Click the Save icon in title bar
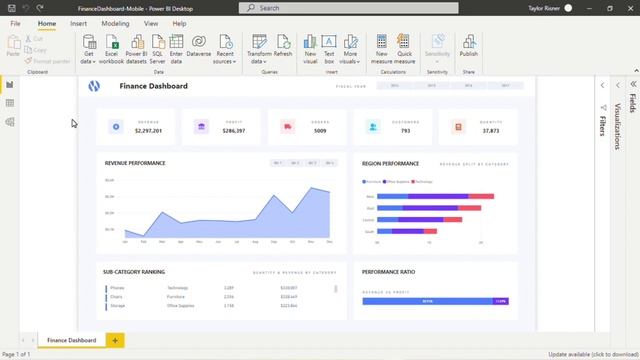 11,8
